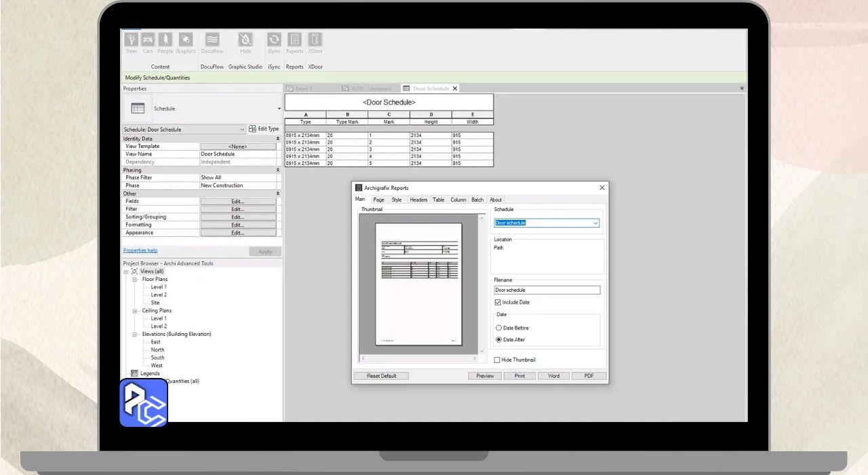The height and width of the screenshot is (475, 868).
Task: Click the Hide icon in Graphic Studio
Action: [x=245, y=41]
